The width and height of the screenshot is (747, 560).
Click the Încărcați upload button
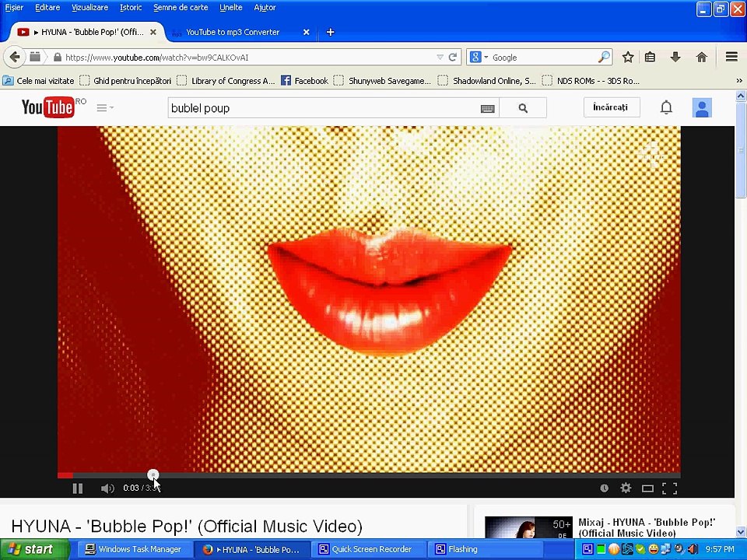612,107
